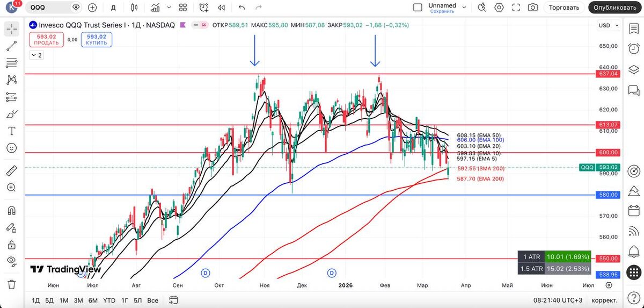Open the user profile avatar menu
644x308 pixels.
pos(12,8)
